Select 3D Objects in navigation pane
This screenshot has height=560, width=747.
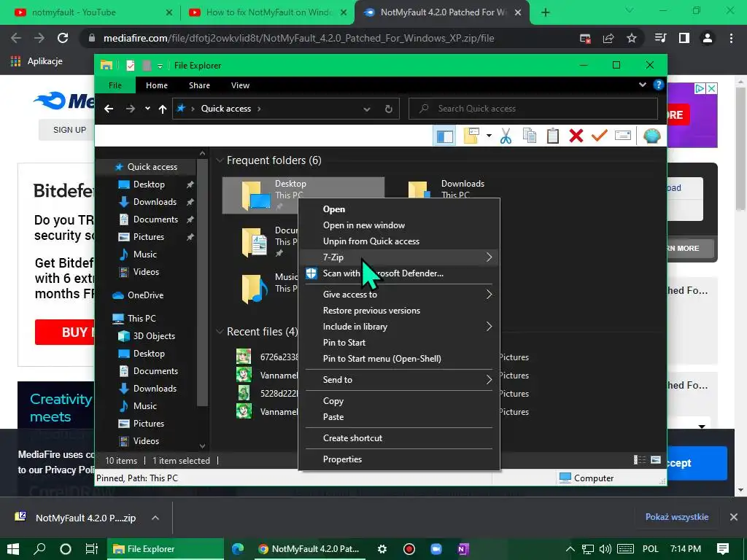154,335
